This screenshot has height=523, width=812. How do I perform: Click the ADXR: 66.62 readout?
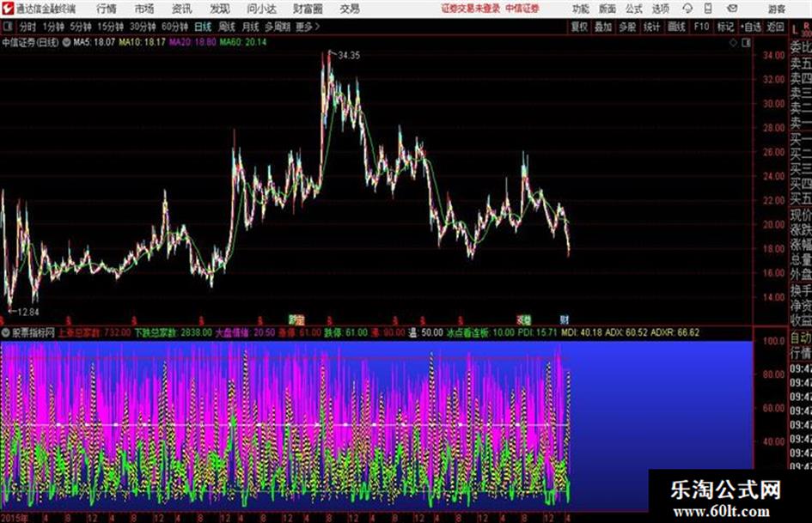[x=675, y=332]
